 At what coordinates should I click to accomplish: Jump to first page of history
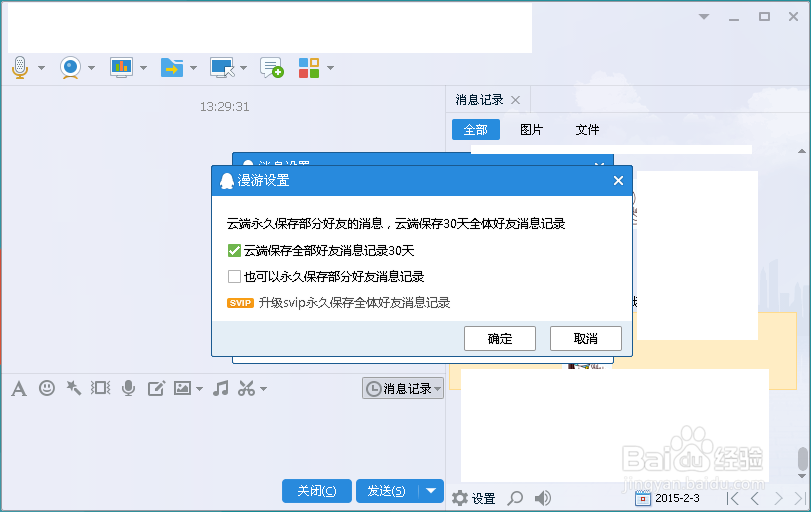coord(732,499)
